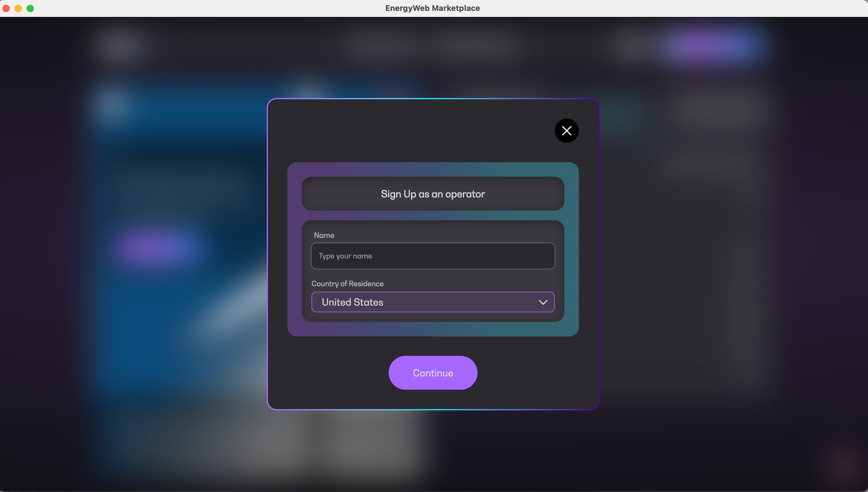Select the 'United States' text in dropdown
This screenshot has height=492, width=868.
(352, 302)
